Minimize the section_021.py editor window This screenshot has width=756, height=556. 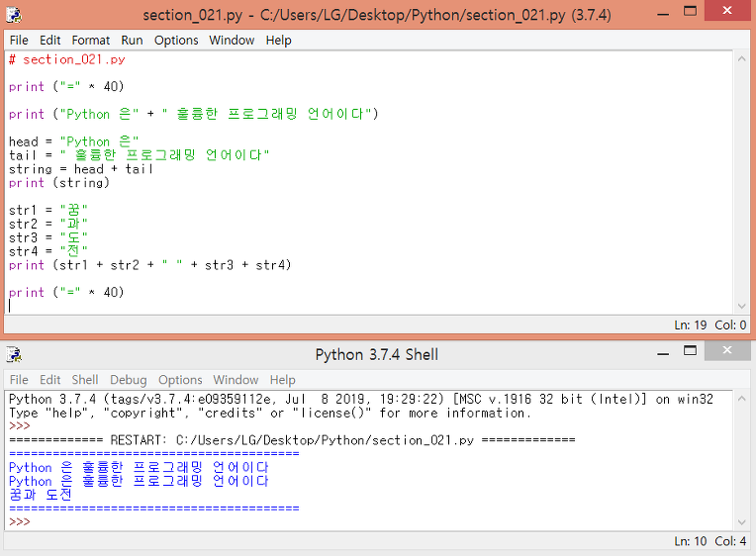[663, 14]
